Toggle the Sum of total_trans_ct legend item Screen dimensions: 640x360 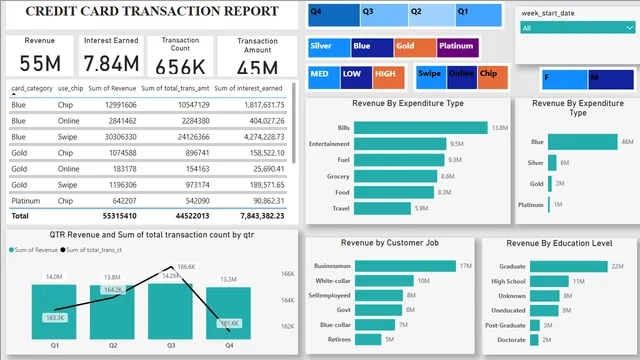pos(91,250)
